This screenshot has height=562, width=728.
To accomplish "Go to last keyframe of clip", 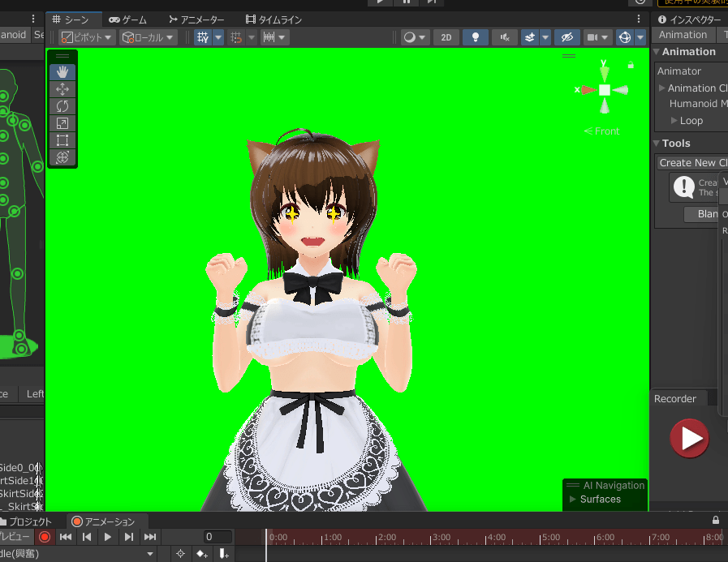I will click(150, 537).
